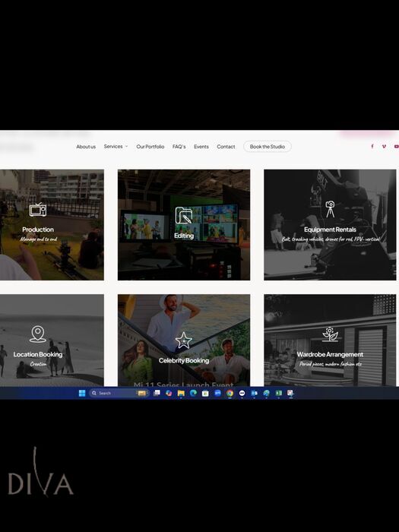Click the Location Booking map pin icon

pos(38,334)
